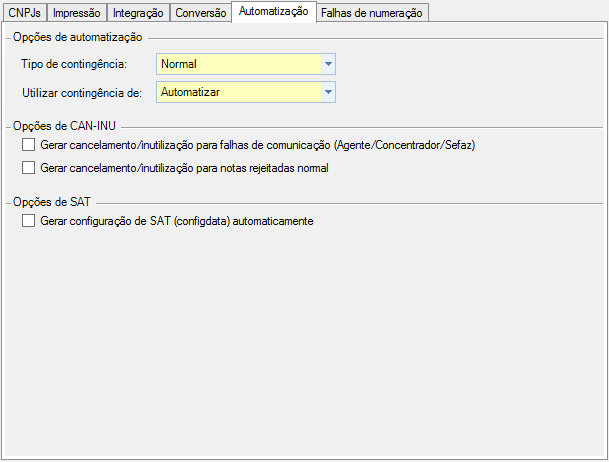Tick the falhas de comunicação cancelamento checkbox box

28,146
